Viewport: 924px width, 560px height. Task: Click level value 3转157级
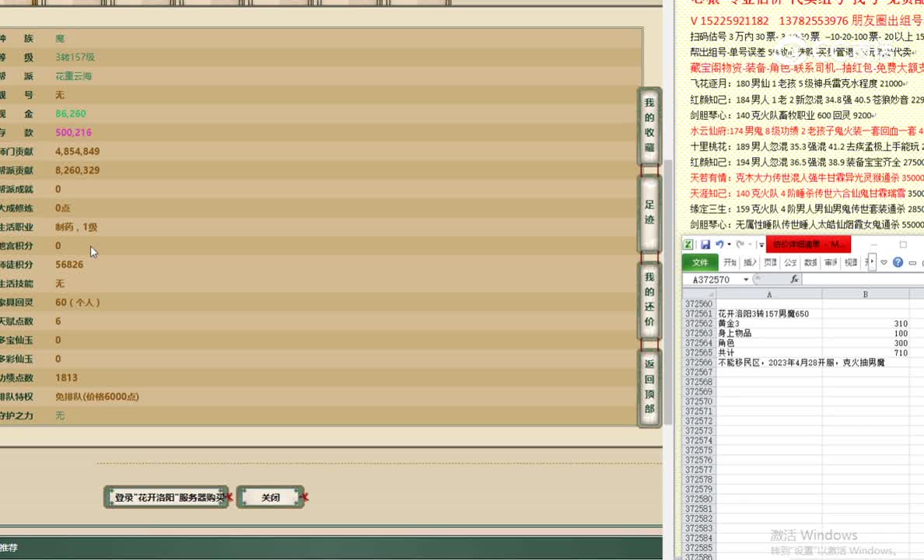coord(75,58)
